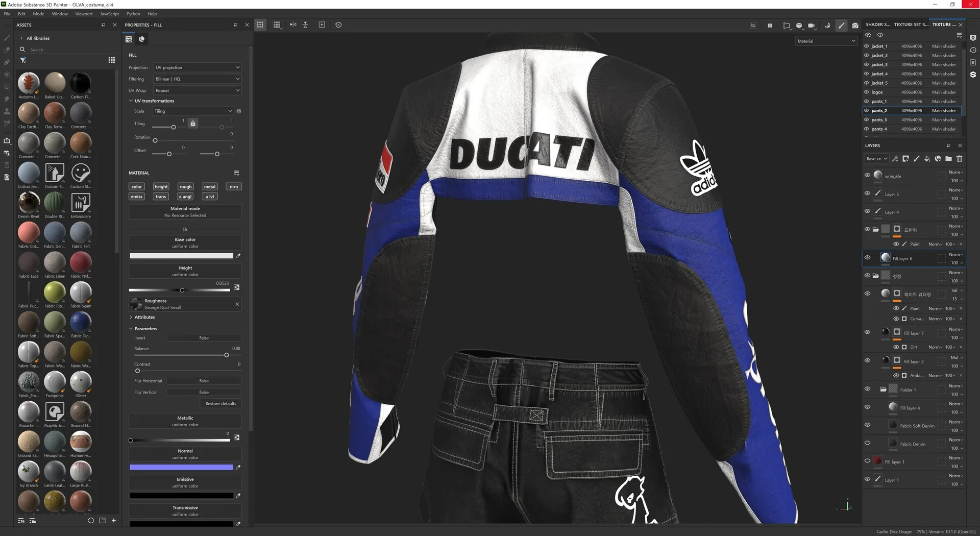
Task: Open the UV Wrap dropdown
Action: tap(197, 90)
